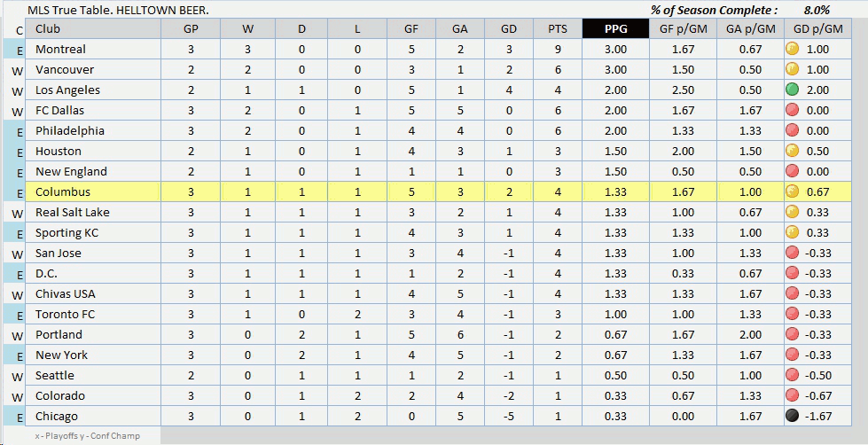Click the red indicator icon in Seattle row

pos(793,376)
